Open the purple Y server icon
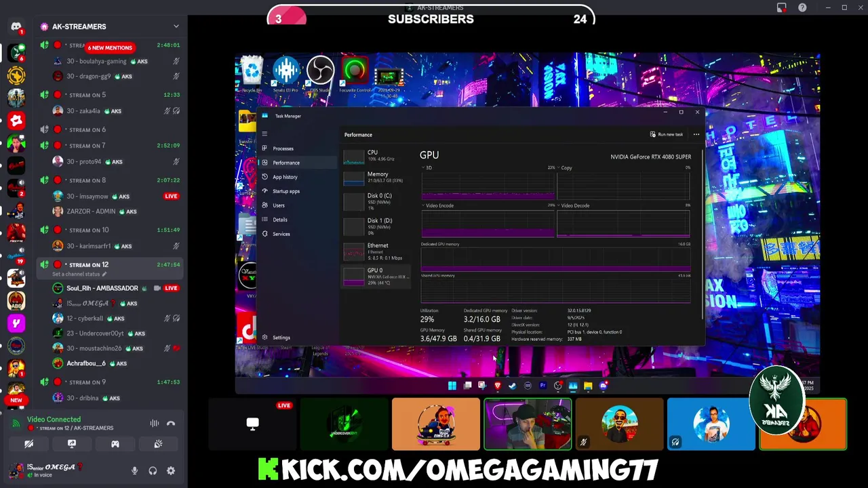Viewport: 868px width, 488px height. (x=16, y=324)
